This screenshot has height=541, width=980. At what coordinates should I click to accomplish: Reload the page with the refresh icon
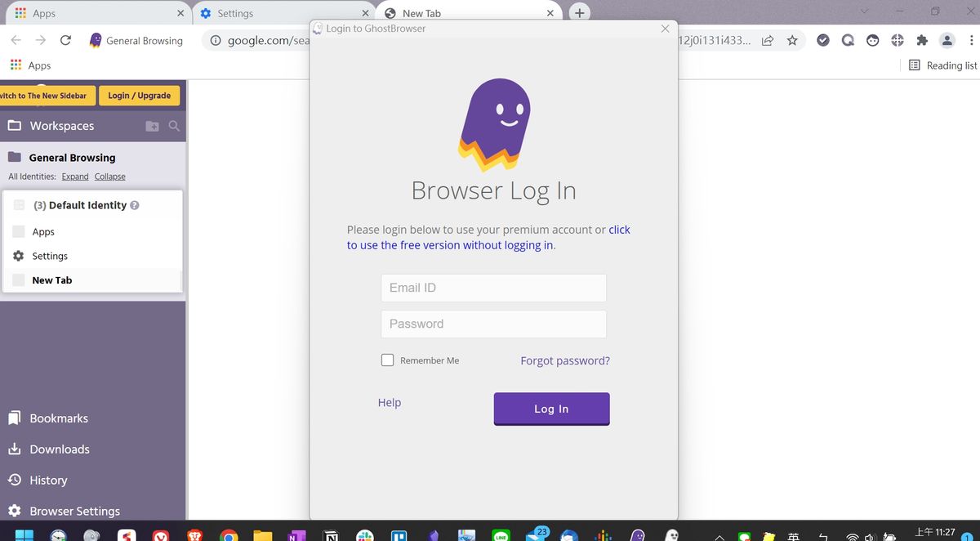66,40
